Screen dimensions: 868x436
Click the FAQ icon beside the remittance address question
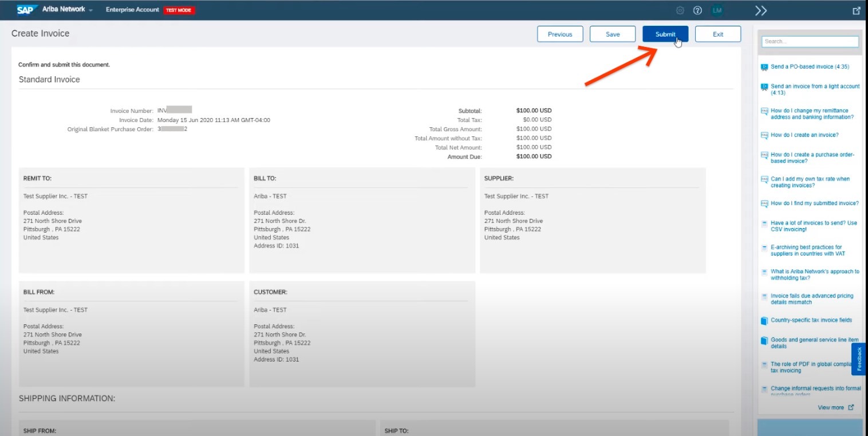click(x=764, y=111)
